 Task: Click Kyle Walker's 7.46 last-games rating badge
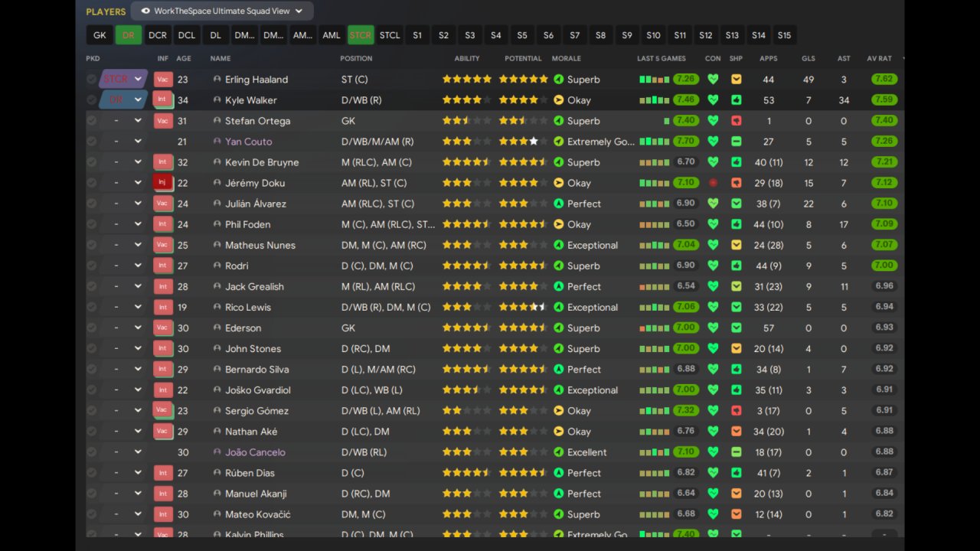[686, 100]
